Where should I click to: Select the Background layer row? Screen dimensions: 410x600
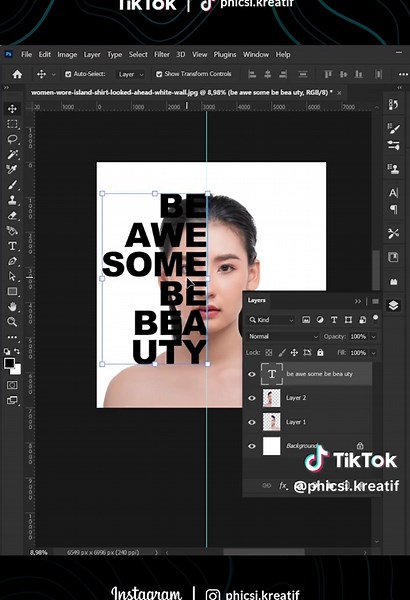(x=308, y=446)
